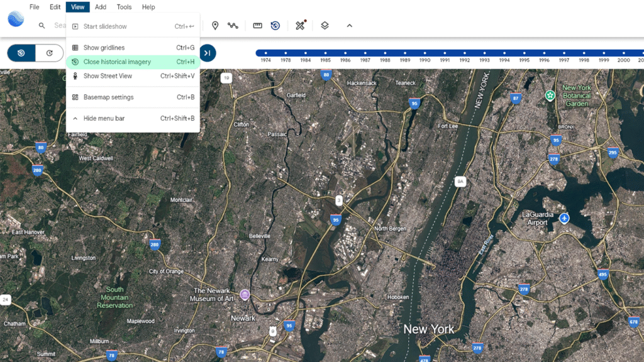Collapse the toolbar with the chevron
This screenshot has width=644, height=362.
350,26
